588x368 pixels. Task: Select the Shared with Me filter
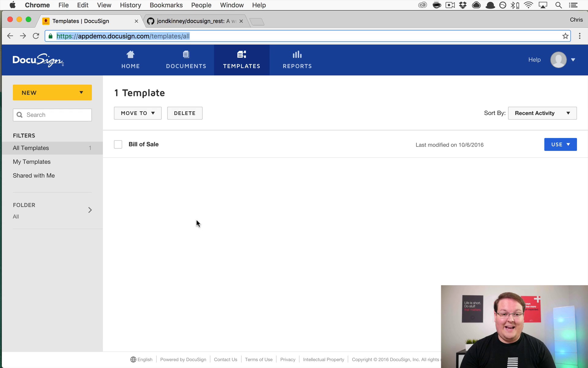(x=34, y=175)
